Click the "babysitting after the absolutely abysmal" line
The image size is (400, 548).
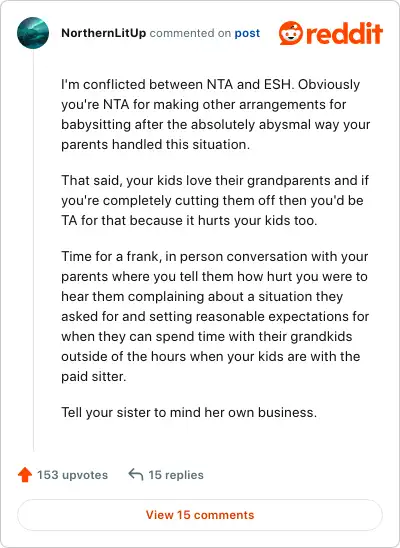(216, 125)
